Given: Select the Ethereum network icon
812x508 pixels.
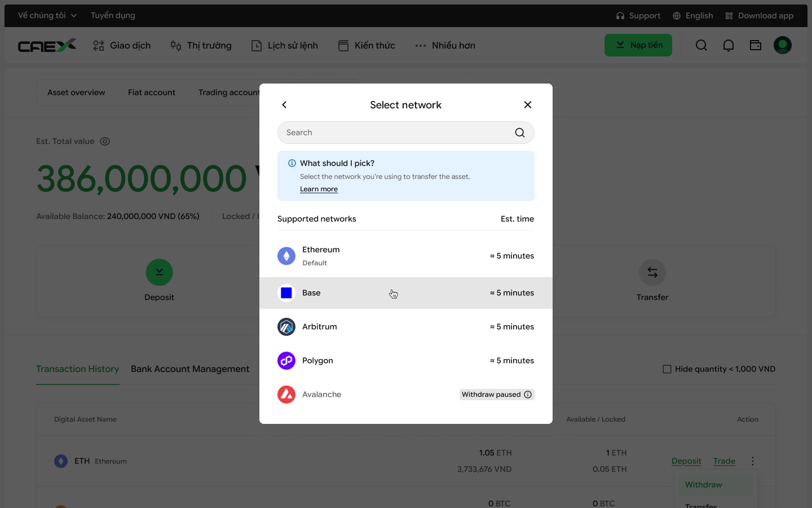Looking at the screenshot, I should [286, 256].
